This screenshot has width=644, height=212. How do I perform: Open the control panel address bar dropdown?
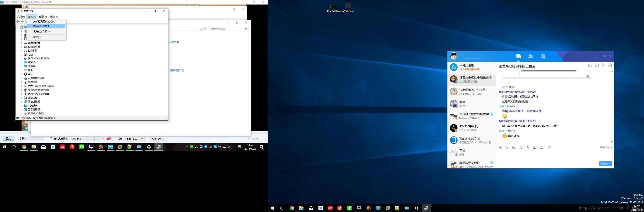coord(200,29)
